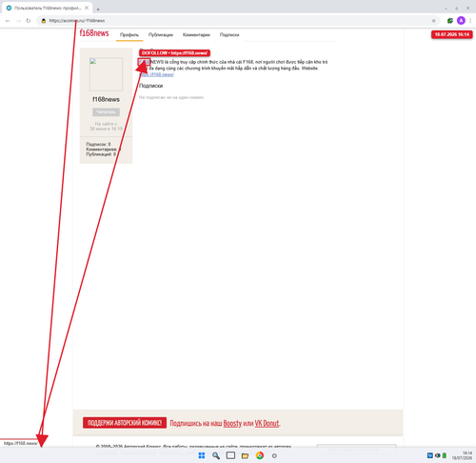Switch to the Профиль tab
This screenshot has height=463, width=476.
click(x=129, y=34)
